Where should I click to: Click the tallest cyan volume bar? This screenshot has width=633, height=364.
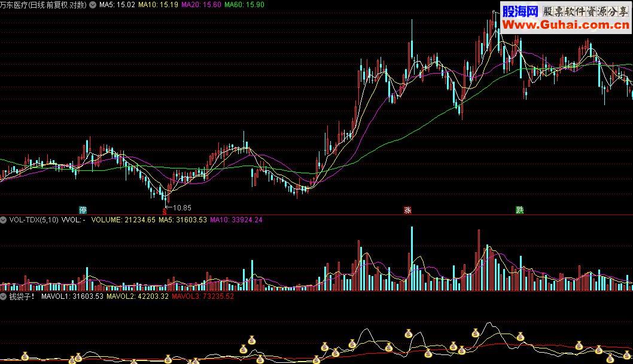(412, 258)
